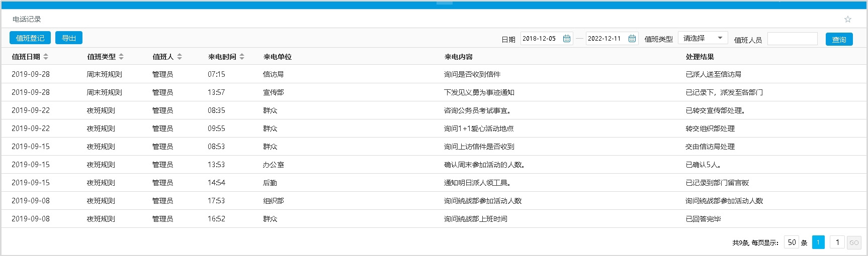The image size is (868, 256).
Task: Sort by 值班日期 column arrows
Action: 46,57
